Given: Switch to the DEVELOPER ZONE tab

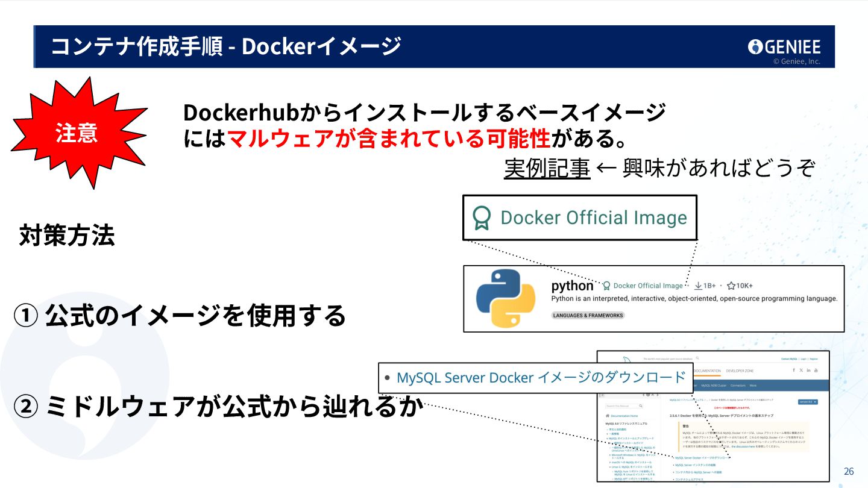Looking at the screenshot, I should click(740, 371).
